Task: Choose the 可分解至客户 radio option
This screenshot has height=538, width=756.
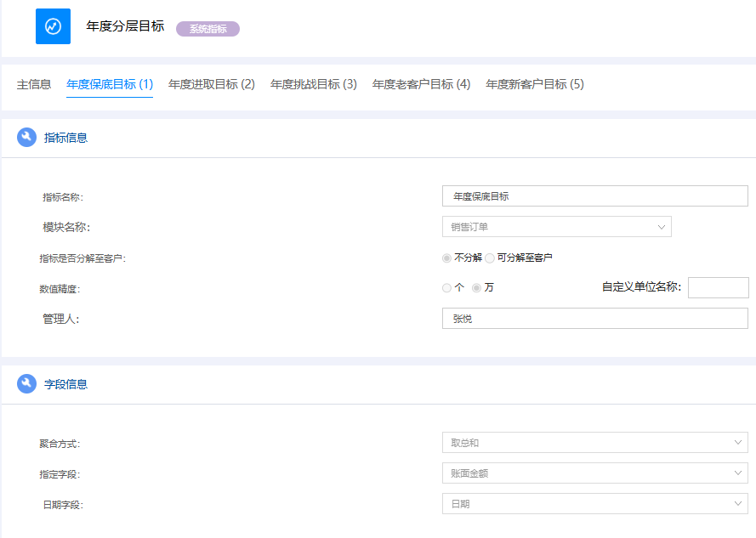Action: [x=490, y=258]
